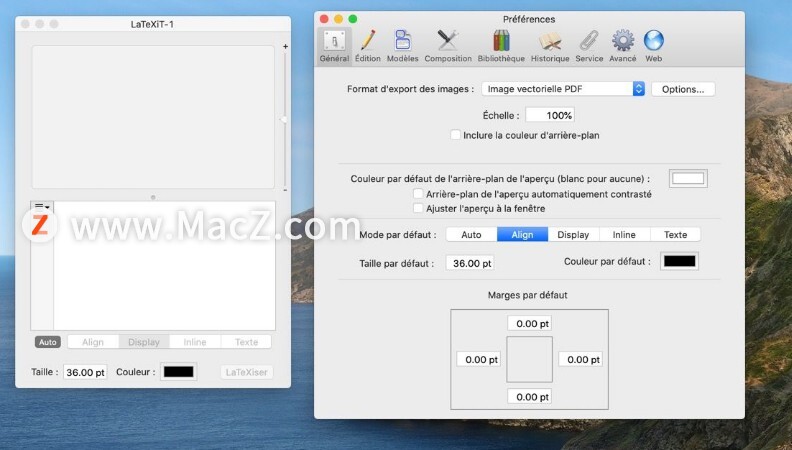This screenshot has width=792, height=450.
Task: Open the Avancé gear preferences pane
Action: [x=623, y=46]
